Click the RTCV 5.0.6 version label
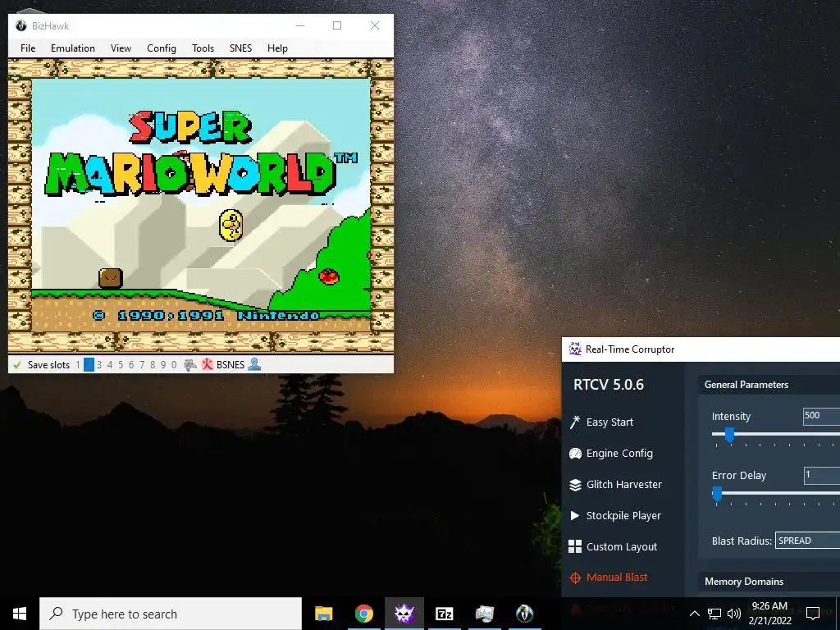The height and width of the screenshot is (630, 840). point(609,385)
